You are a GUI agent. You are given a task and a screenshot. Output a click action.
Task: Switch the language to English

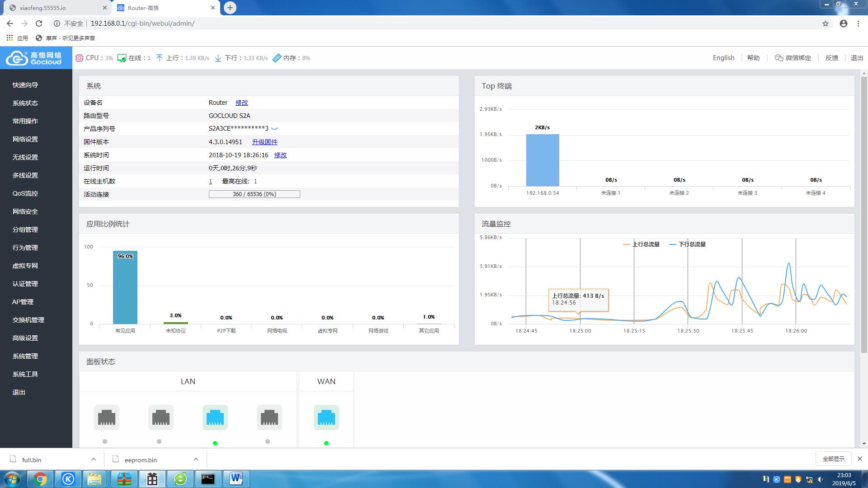pyautogui.click(x=723, y=58)
